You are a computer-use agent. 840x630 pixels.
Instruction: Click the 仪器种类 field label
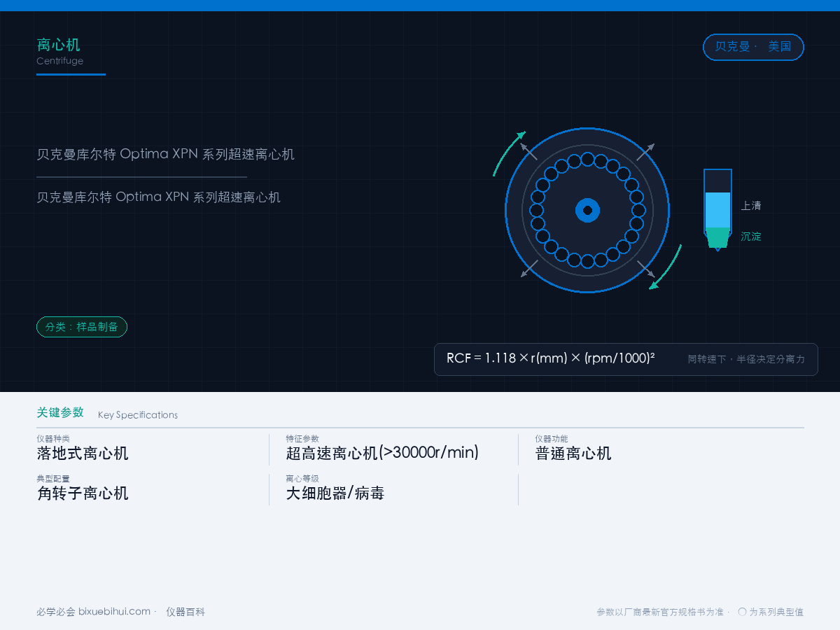[53, 439]
